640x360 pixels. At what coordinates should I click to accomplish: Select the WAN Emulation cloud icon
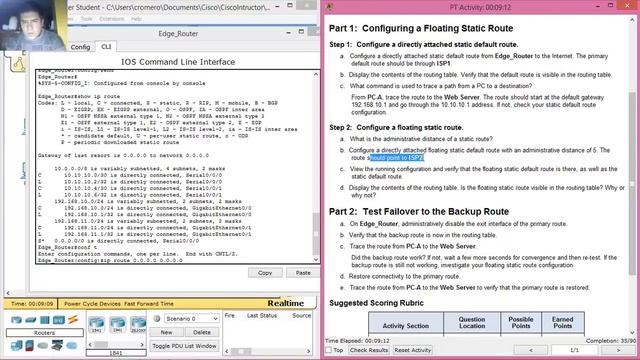click(42, 346)
